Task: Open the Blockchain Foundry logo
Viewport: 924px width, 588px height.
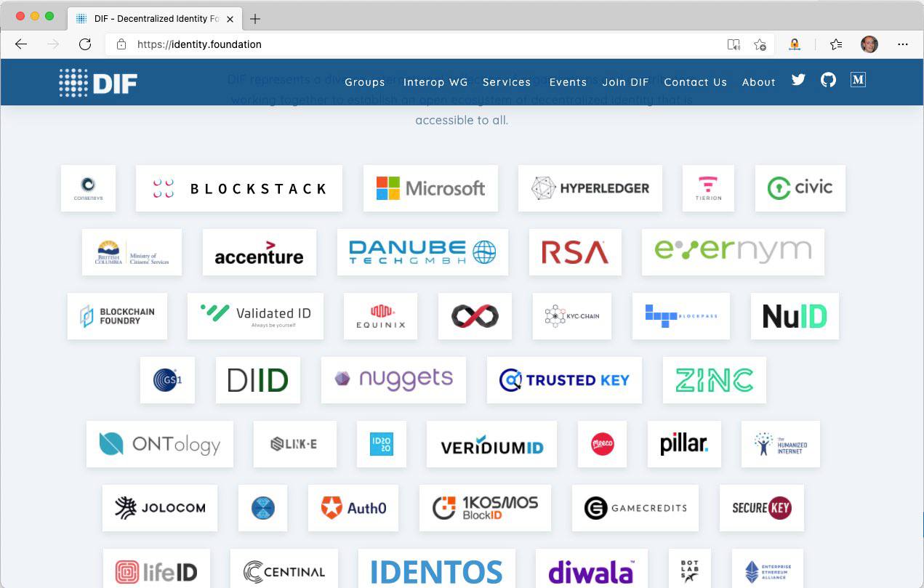Action: point(117,316)
